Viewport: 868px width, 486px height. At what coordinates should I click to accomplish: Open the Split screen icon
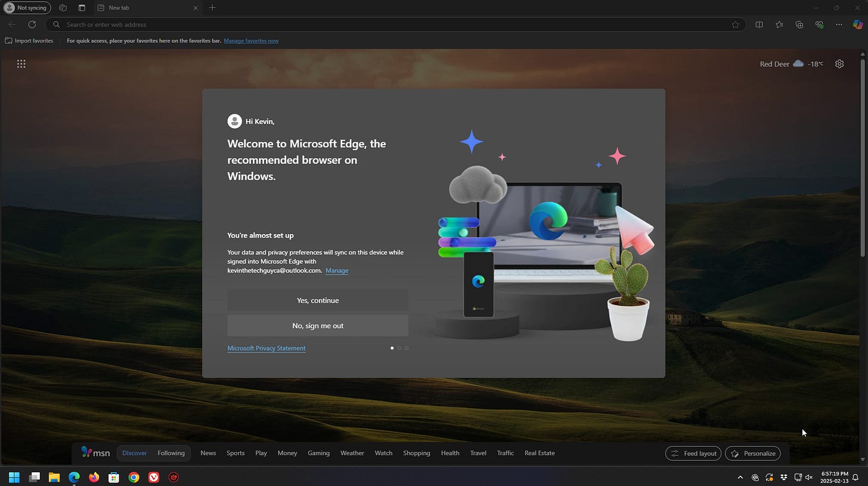point(759,24)
